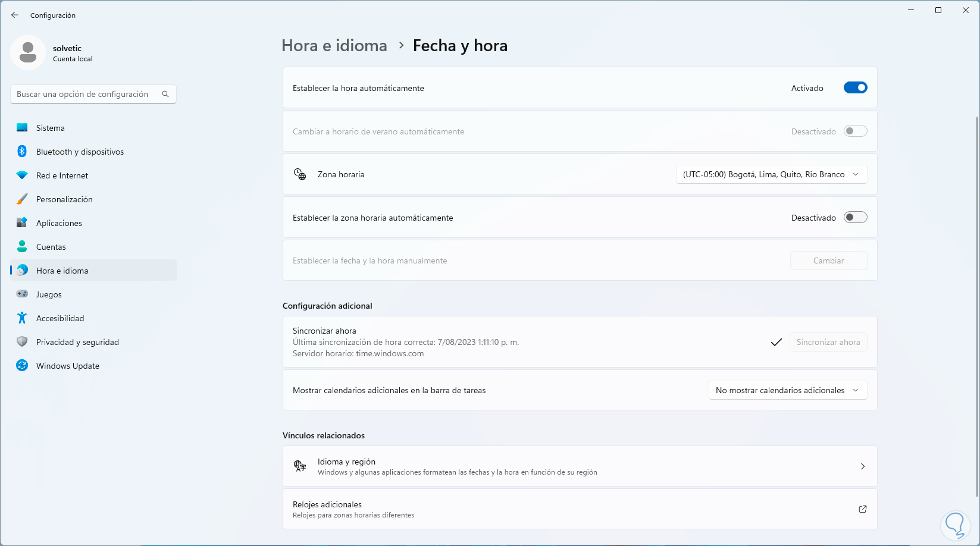The width and height of the screenshot is (980, 546).
Task: Enable automatic time zone toggle
Action: pos(855,218)
